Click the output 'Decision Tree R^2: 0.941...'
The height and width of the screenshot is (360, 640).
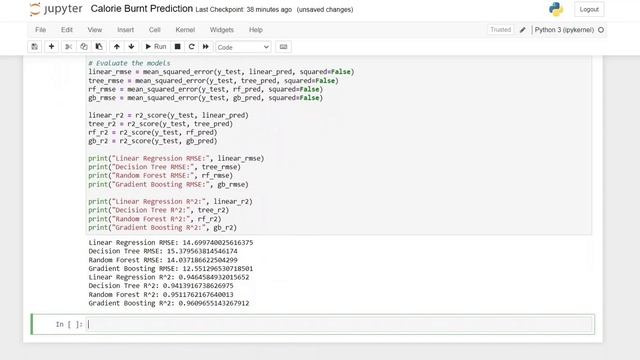tap(161, 286)
